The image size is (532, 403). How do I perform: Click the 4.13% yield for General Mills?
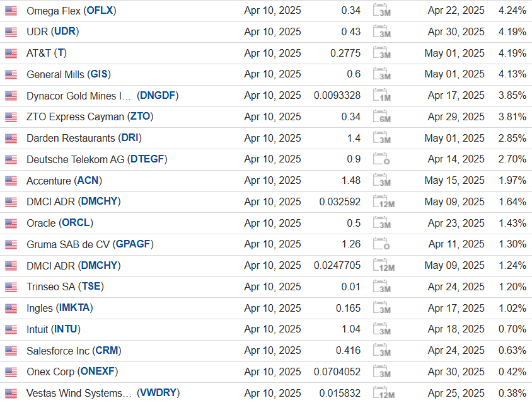512,74
